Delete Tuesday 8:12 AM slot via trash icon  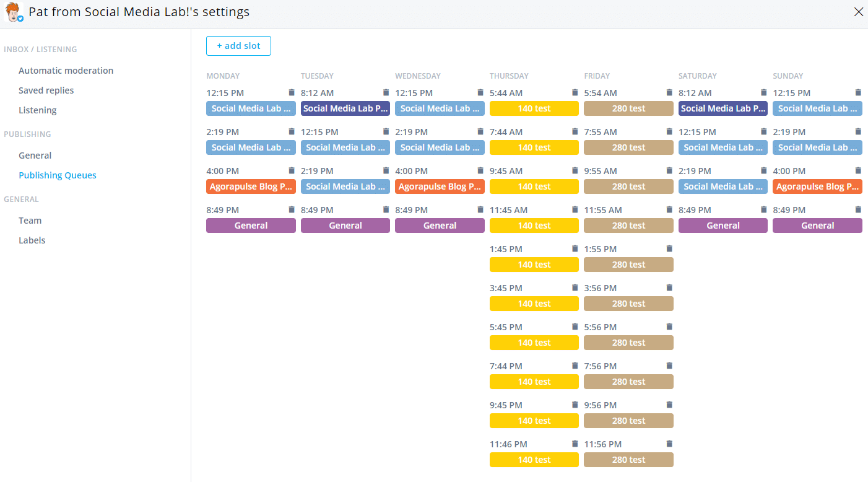tap(386, 92)
